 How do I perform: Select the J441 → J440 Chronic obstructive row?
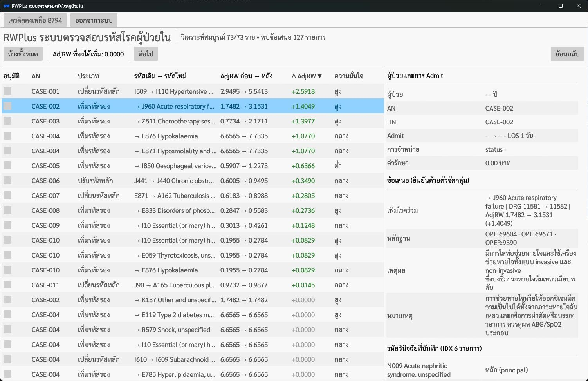tap(193, 181)
